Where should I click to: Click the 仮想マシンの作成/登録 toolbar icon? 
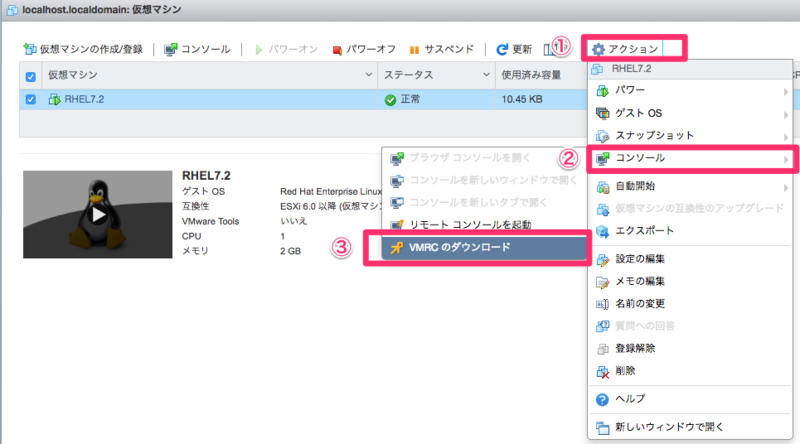coord(30,49)
